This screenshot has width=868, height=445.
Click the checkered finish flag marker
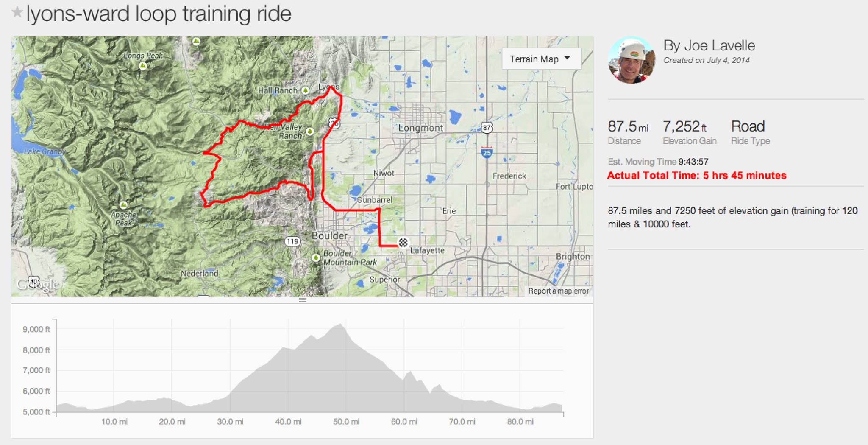click(403, 243)
